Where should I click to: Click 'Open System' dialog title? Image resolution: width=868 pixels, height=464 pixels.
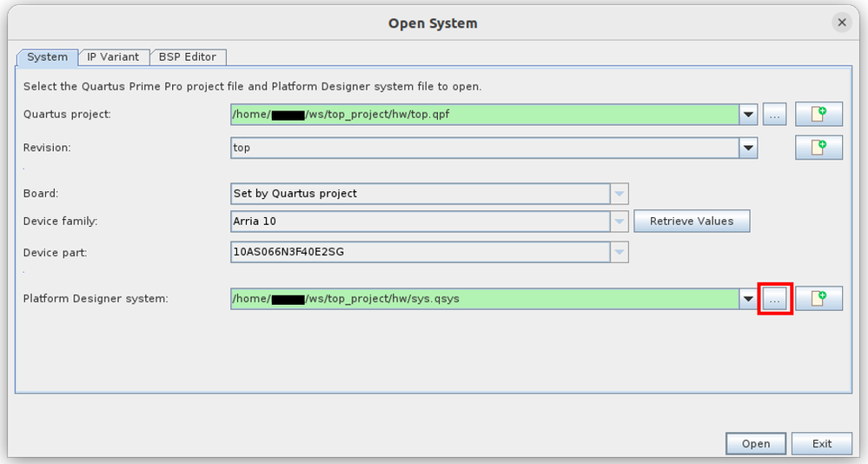point(433,23)
